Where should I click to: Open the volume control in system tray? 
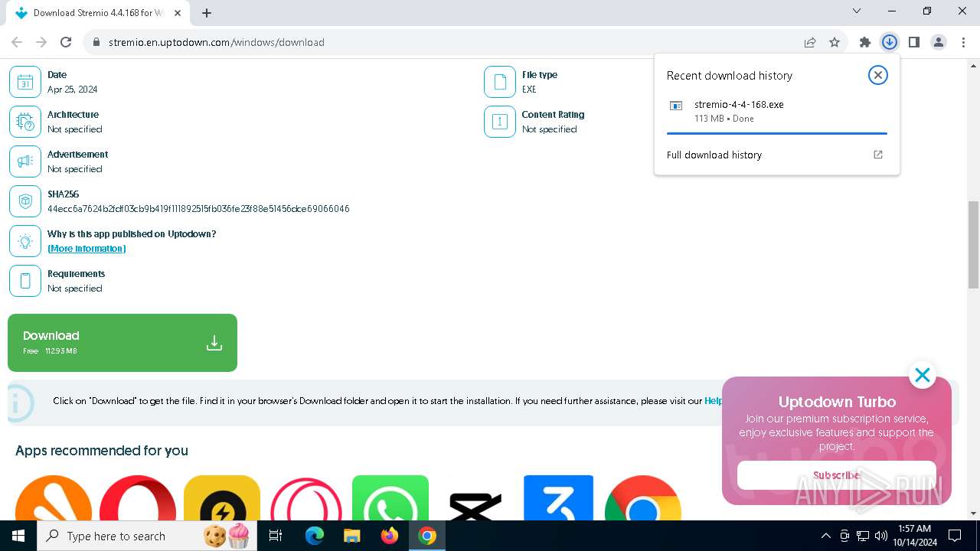pos(881,536)
